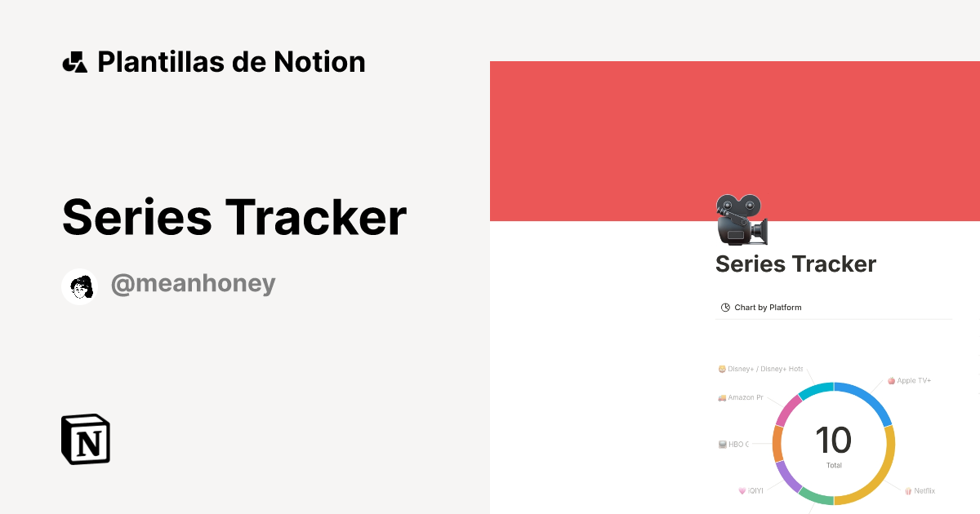Open the @meanhoney profile link
This screenshot has width=980, height=514.
tap(194, 284)
